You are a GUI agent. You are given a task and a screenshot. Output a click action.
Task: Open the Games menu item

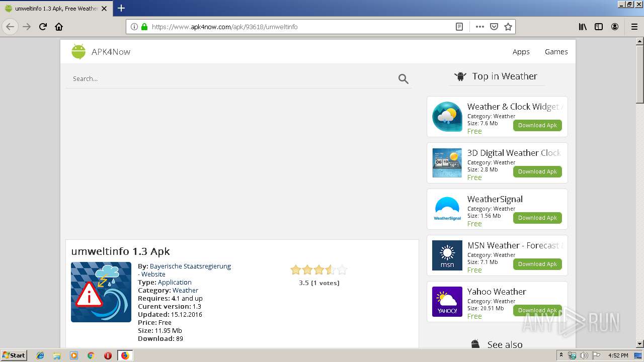click(556, 52)
